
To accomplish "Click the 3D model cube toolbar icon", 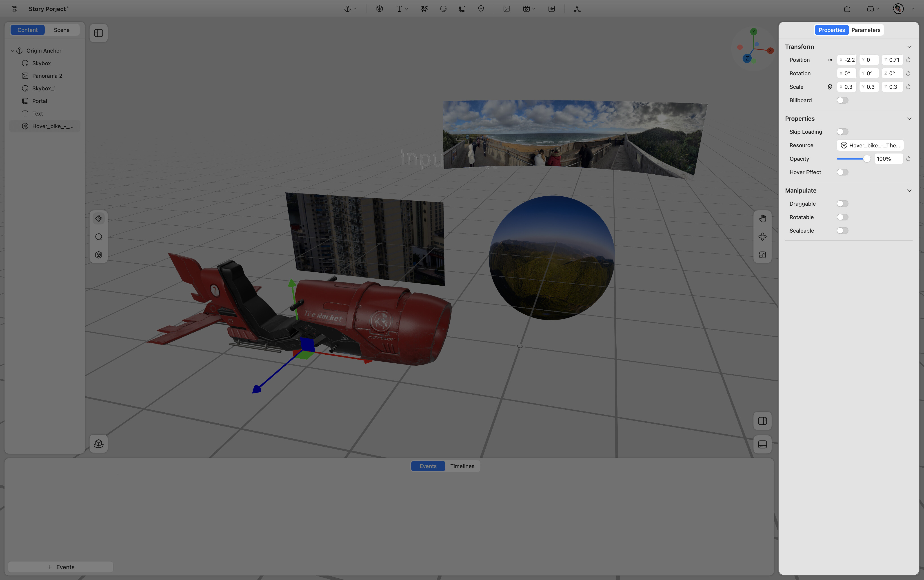I will [379, 9].
